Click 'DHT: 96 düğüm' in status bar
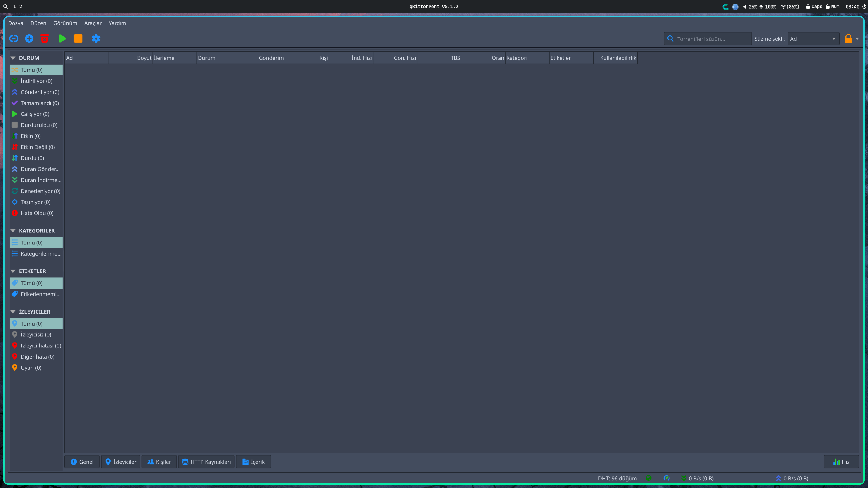The image size is (868, 488). click(x=617, y=479)
